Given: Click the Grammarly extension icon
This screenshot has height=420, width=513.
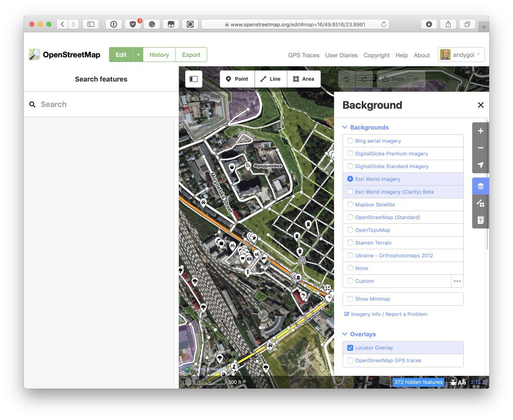Looking at the screenshot, I should [152, 24].
